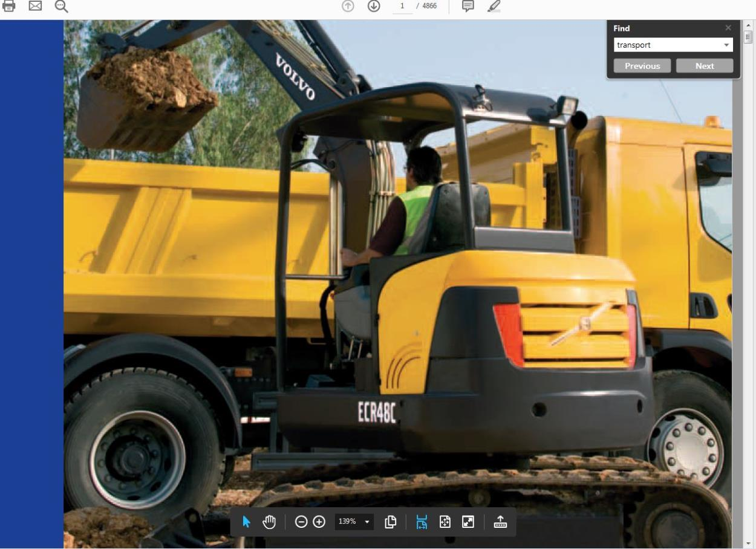Fit the full page to the window
756x549 pixels.
point(445,522)
